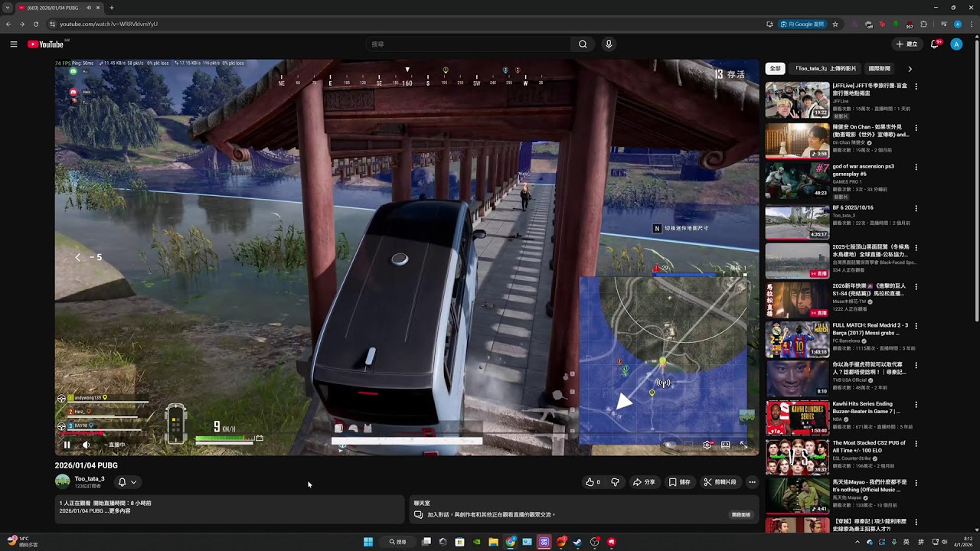Screen dimensions: 980x551
Task: Install app icon in address bar
Action: [x=769, y=24]
